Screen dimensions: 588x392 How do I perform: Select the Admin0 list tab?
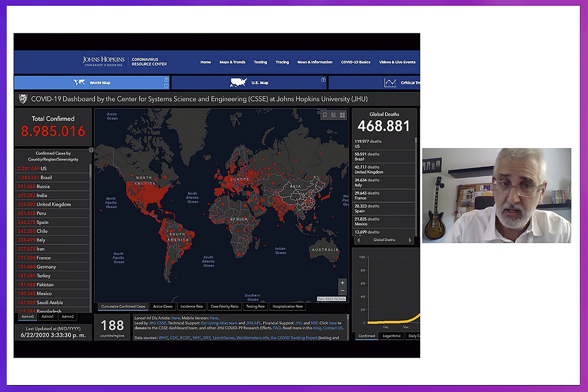pyautogui.click(x=28, y=316)
